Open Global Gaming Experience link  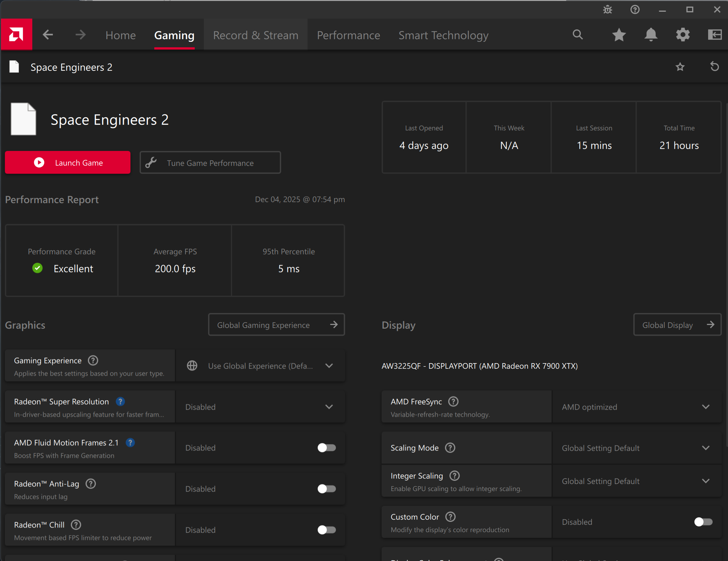point(276,325)
